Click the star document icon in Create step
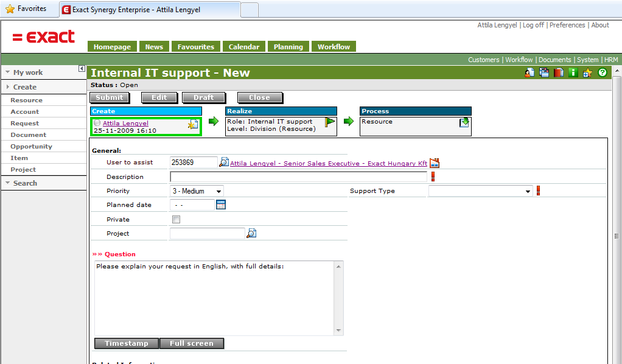This screenshot has width=622, height=364. point(193,124)
